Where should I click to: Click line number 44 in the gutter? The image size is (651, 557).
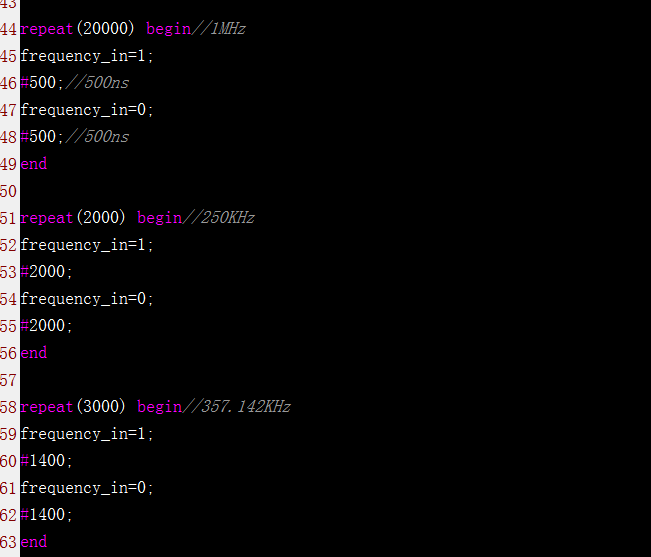pyautogui.click(x=9, y=29)
